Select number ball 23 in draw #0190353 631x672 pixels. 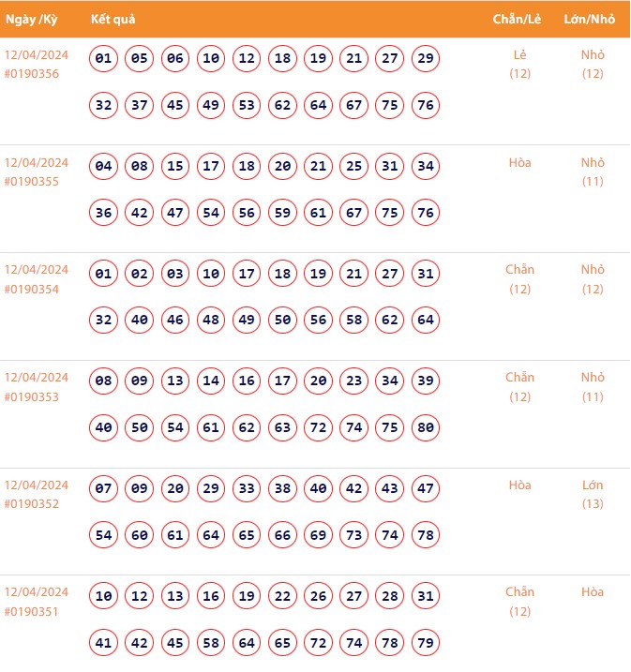tap(354, 381)
